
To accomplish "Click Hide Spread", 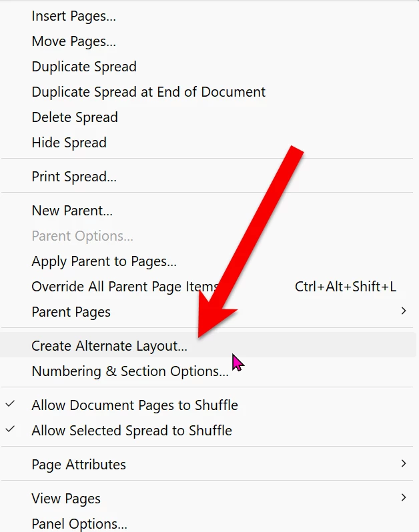I will pos(69,143).
